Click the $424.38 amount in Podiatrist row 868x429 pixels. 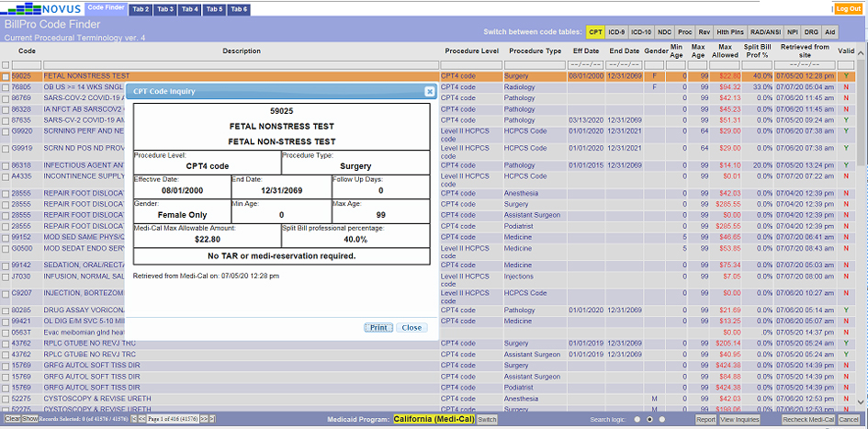click(x=728, y=388)
